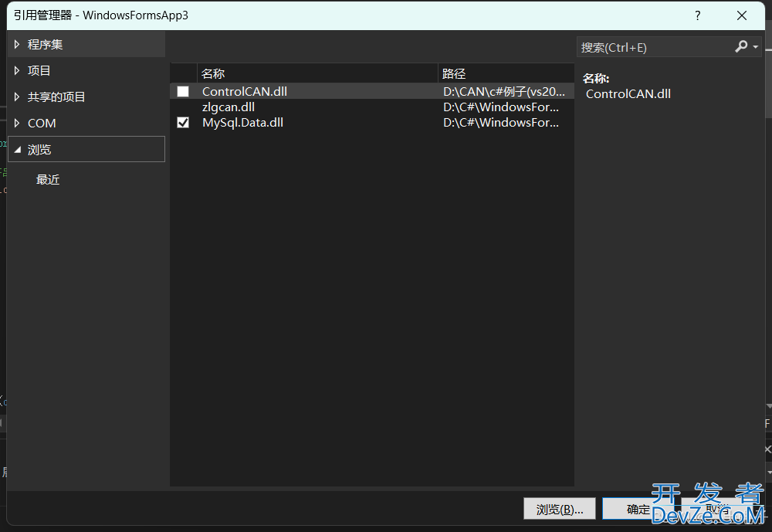Select the MySql.Data.dll row name

tap(242, 122)
